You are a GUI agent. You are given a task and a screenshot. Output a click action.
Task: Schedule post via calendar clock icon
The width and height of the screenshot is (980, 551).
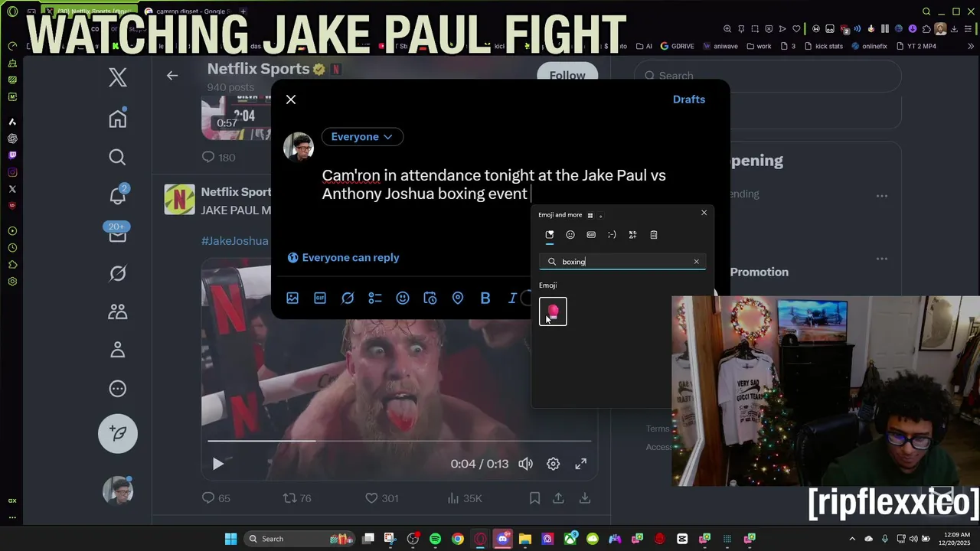(x=430, y=298)
